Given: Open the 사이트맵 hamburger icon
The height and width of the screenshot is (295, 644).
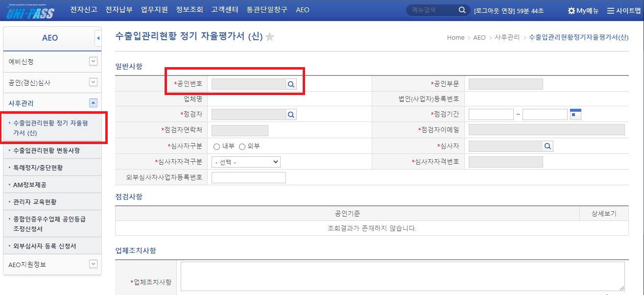Looking at the screenshot, I should point(611,10).
